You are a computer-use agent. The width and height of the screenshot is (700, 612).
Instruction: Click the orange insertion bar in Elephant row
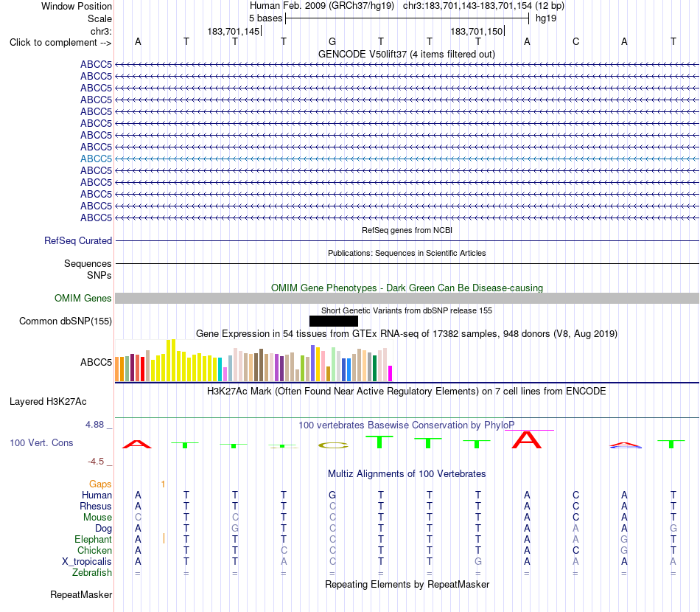[164, 538]
